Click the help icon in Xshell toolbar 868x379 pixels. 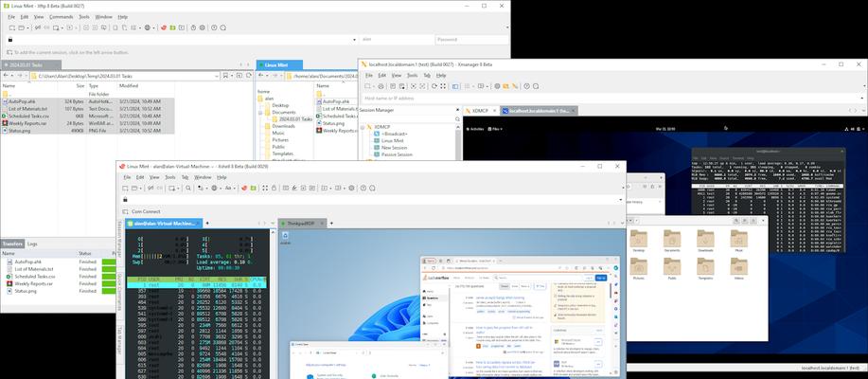coord(363,188)
